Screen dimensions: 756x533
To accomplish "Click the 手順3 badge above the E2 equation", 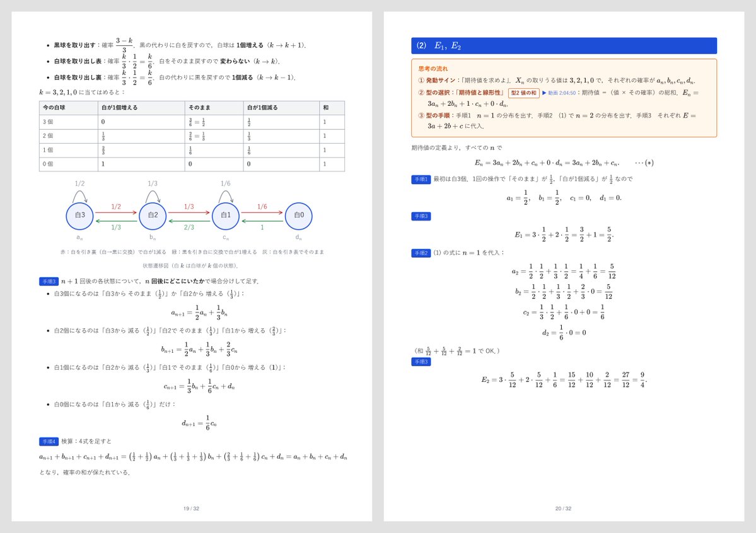I will pyautogui.click(x=421, y=362).
